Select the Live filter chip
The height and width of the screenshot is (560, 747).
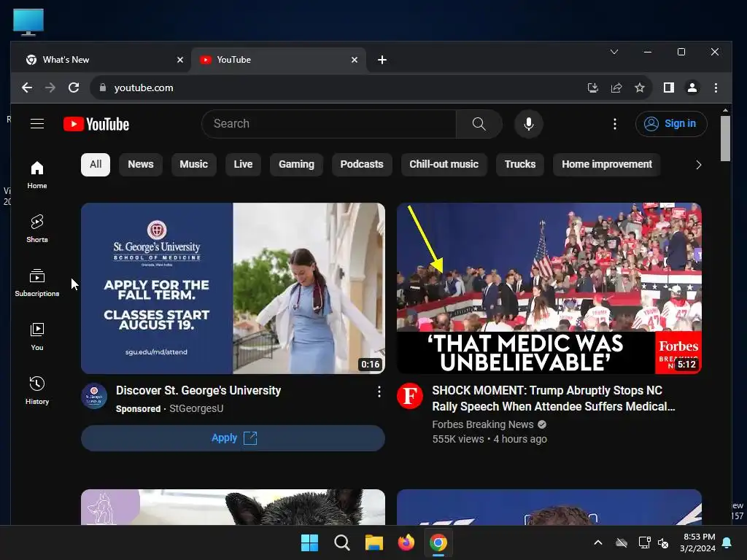(243, 164)
